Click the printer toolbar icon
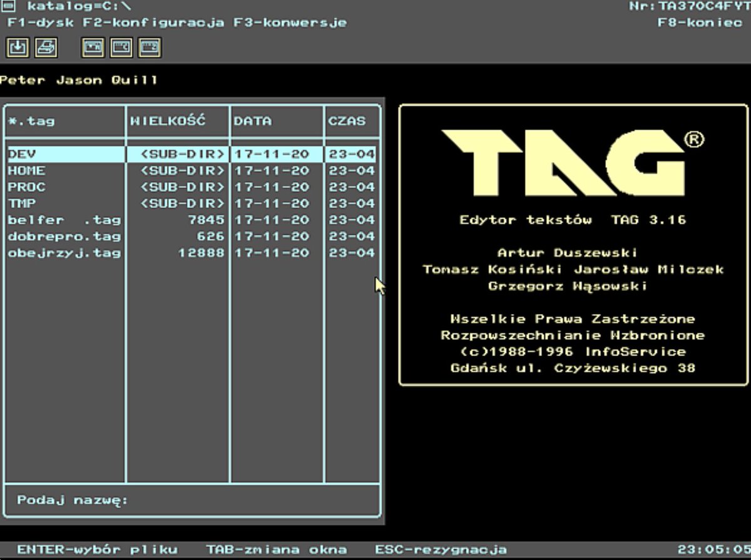751x560 pixels. tap(46, 48)
